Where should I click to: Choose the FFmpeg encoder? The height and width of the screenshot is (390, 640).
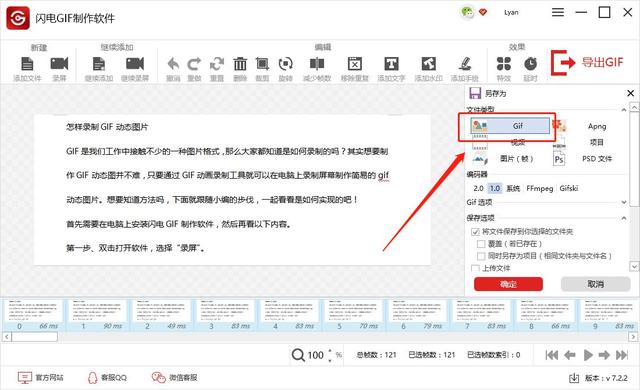click(540, 188)
